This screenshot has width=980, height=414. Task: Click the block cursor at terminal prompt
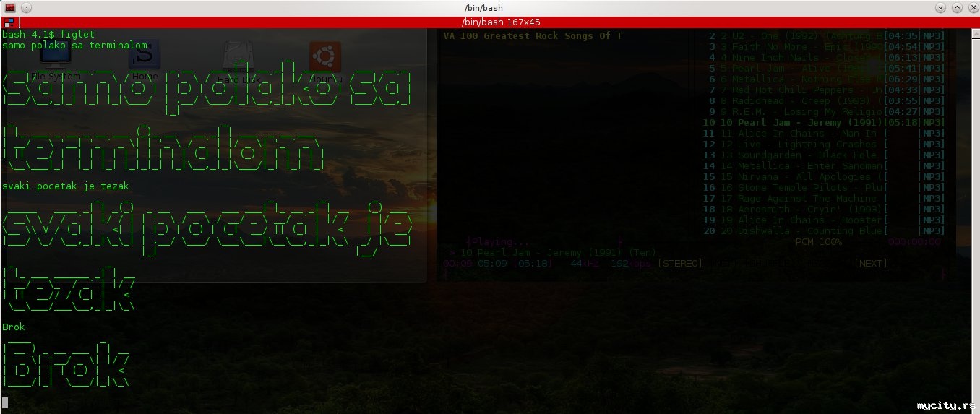point(5,402)
